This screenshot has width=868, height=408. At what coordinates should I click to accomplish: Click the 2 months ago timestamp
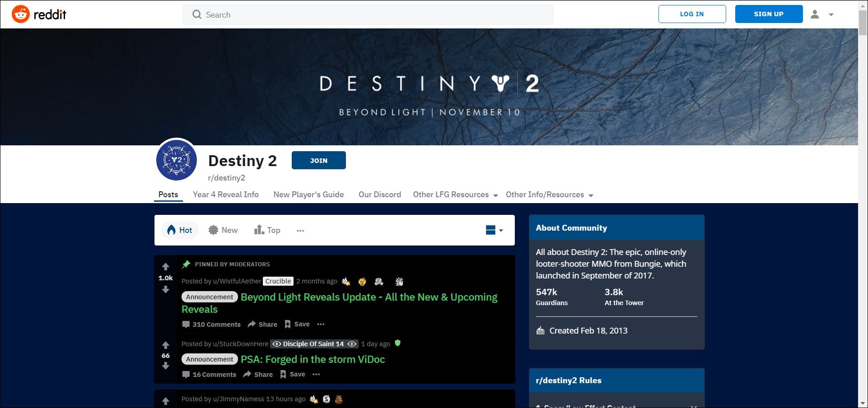tap(317, 281)
